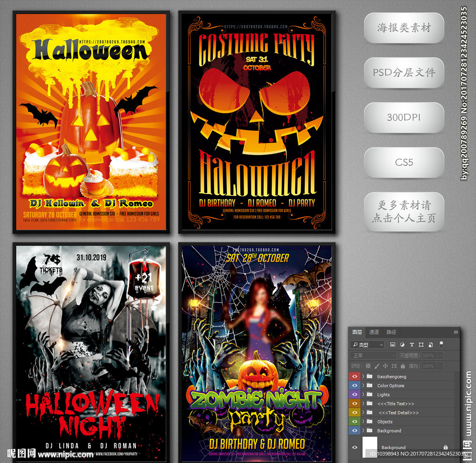Hide the tiaozhengceng group with its eye icon

(355, 376)
